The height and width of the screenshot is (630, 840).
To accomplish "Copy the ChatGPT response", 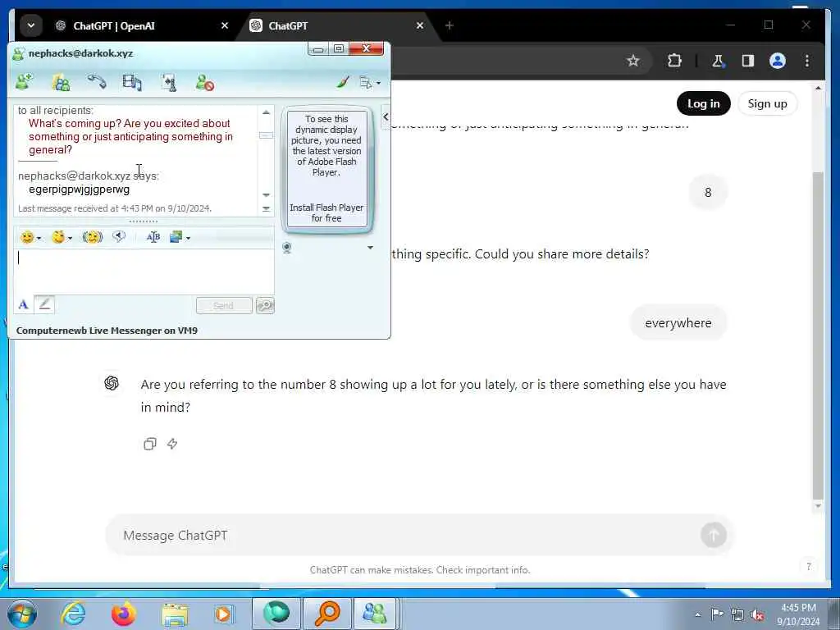I will point(150,444).
